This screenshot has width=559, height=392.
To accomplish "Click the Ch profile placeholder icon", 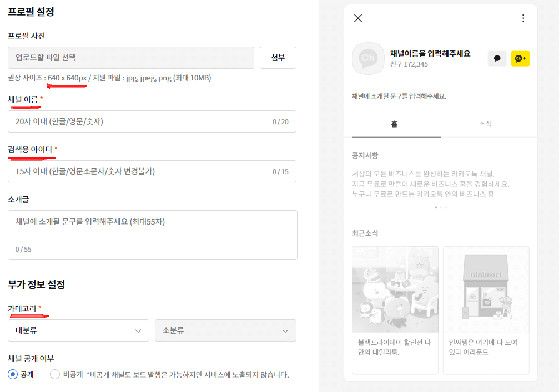I will pos(367,58).
